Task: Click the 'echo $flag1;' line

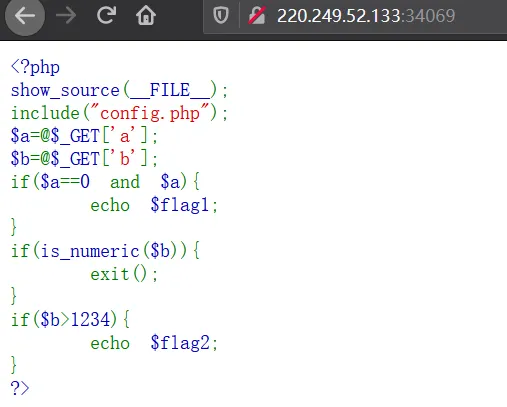Action: pyautogui.click(x=154, y=205)
